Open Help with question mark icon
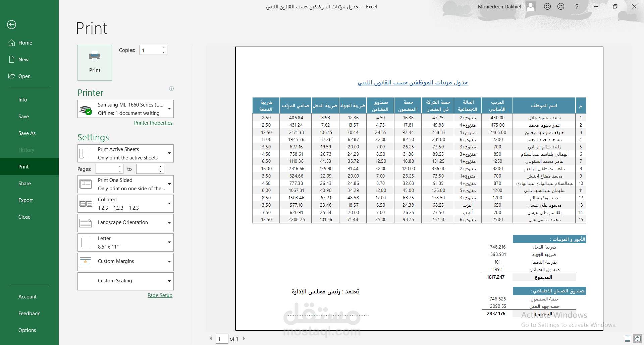644x345 pixels. coord(577,6)
